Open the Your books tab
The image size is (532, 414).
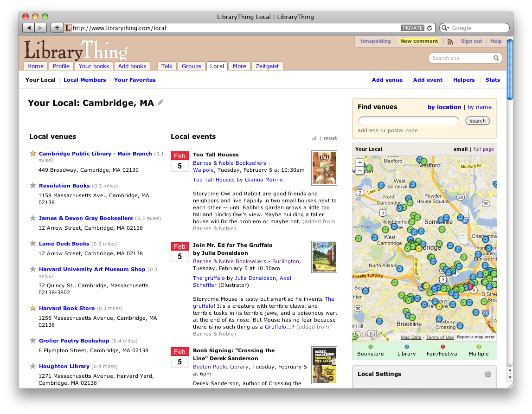pos(94,66)
